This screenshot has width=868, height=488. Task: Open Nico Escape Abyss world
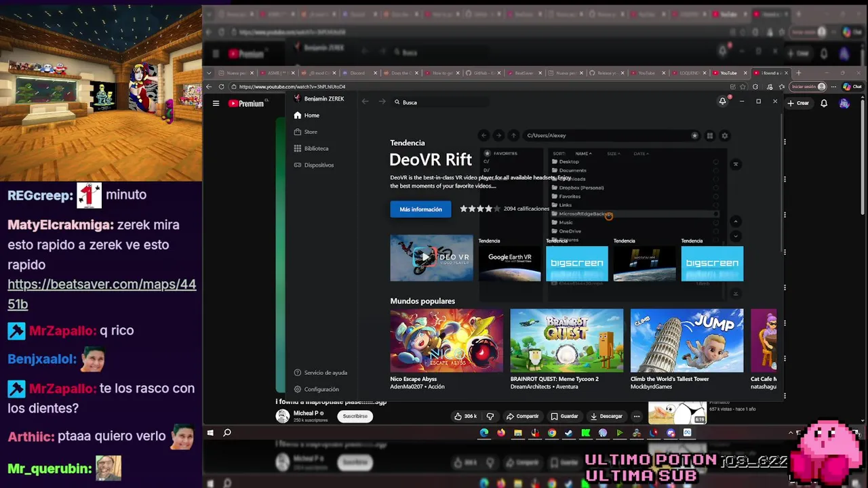(x=446, y=340)
